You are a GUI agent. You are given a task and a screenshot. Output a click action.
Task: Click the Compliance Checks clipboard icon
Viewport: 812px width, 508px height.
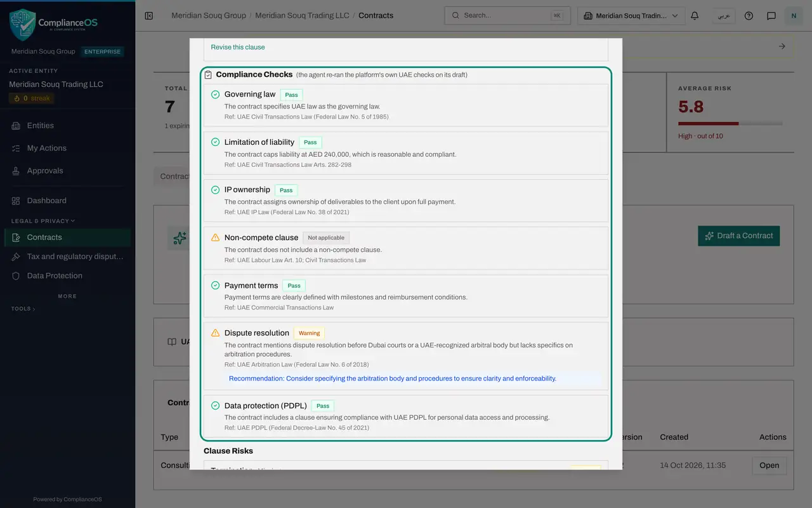click(x=208, y=75)
